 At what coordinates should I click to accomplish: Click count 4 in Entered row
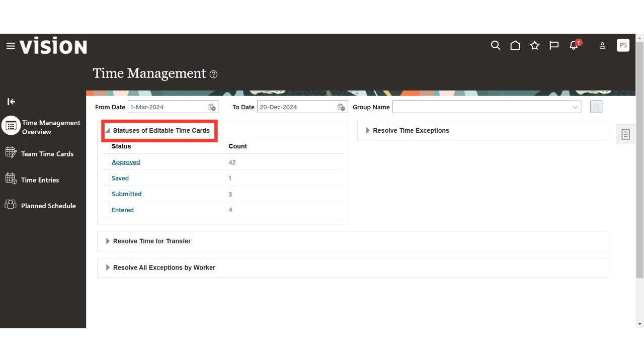[230, 210]
